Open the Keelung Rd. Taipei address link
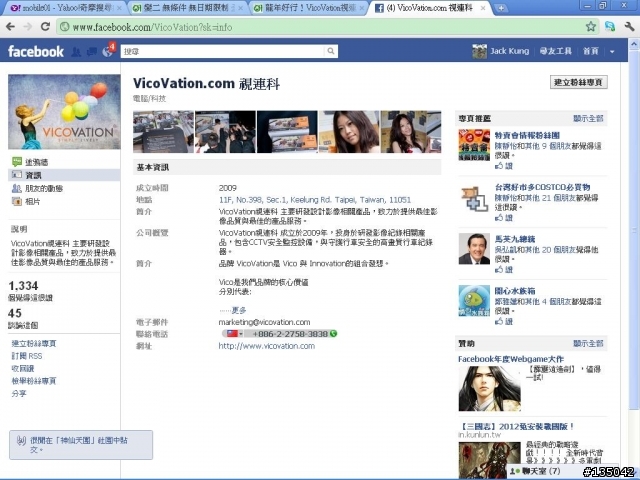The width and height of the screenshot is (640, 480). coord(315,200)
